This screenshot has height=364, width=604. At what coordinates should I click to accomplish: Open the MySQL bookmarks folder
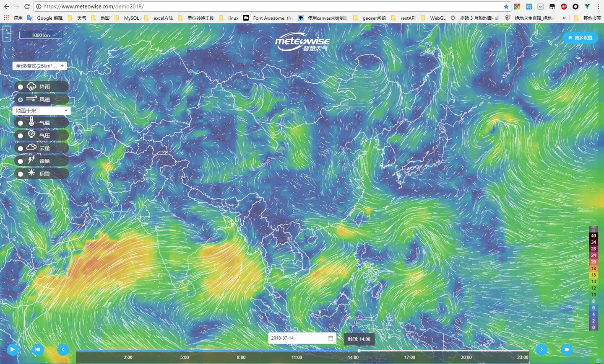pyautogui.click(x=127, y=18)
